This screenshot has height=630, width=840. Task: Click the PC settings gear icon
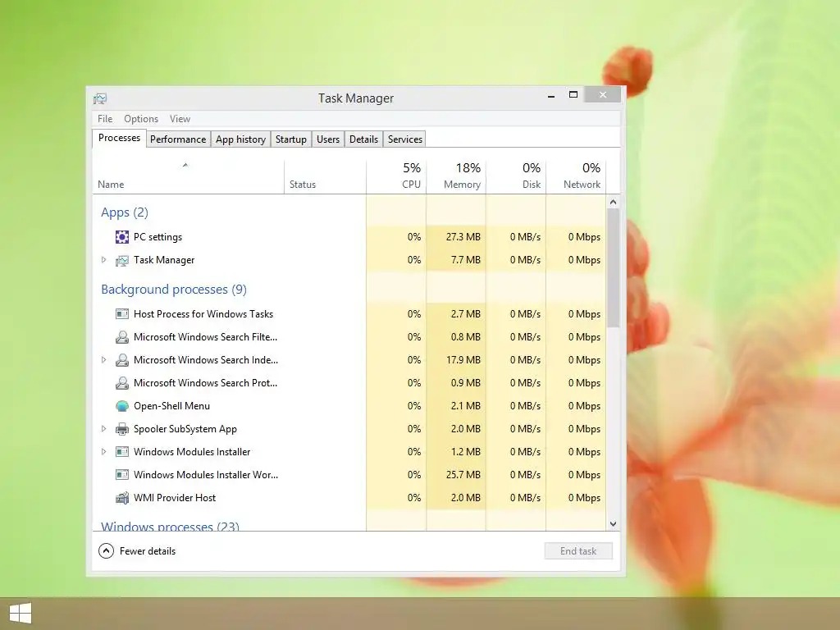coord(122,237)
